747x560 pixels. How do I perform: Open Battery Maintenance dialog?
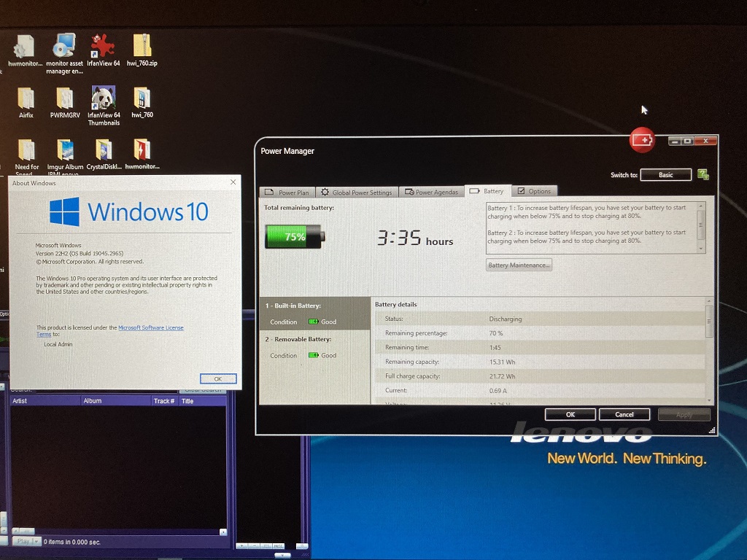tap(519, 265)
